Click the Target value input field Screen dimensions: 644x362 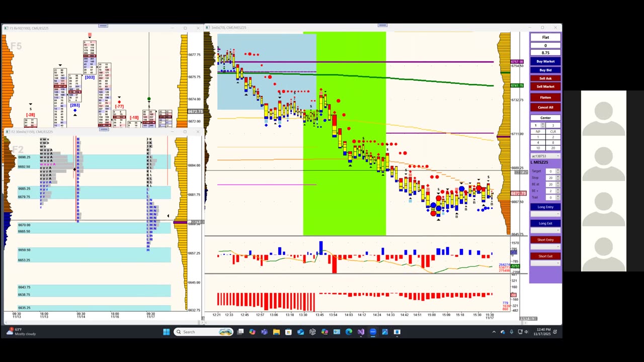point(550,171)
